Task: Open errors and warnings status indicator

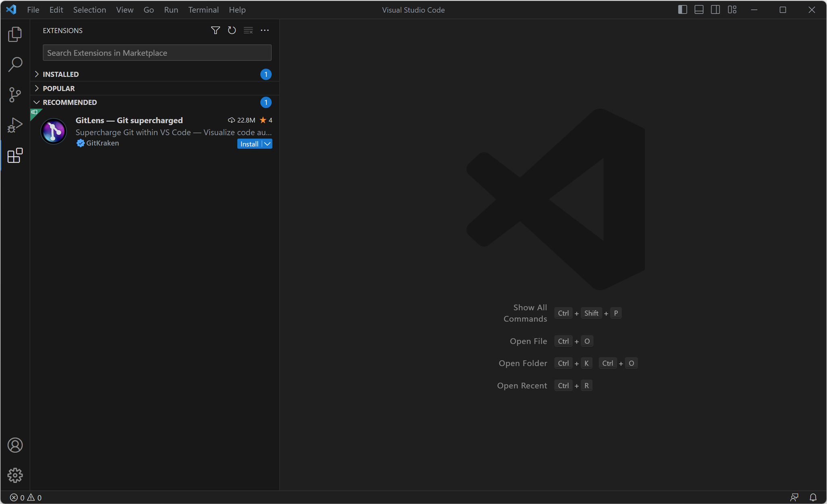Action: point(26,498)
